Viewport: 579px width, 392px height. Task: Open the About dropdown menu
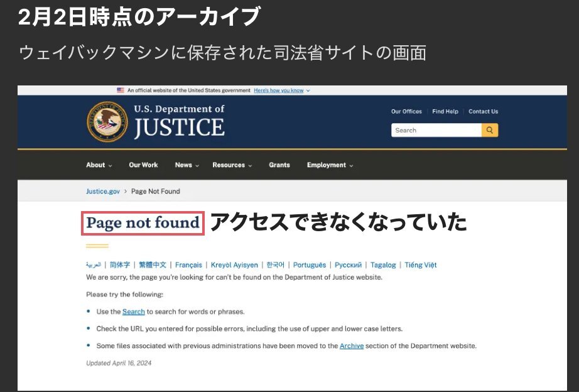tap(99, 165)
